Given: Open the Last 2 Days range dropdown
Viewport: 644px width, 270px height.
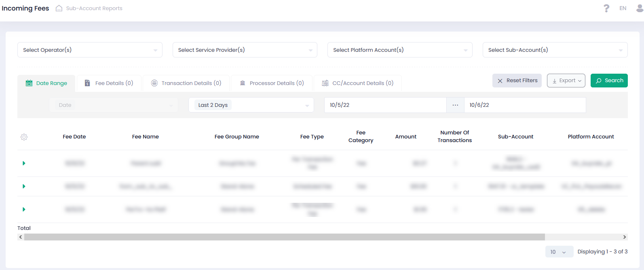Looking at the screenshot, I should coord(251,105).
